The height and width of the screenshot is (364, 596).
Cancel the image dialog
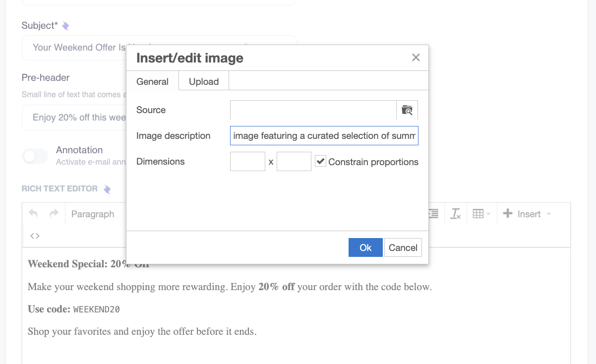coord(403,247)
